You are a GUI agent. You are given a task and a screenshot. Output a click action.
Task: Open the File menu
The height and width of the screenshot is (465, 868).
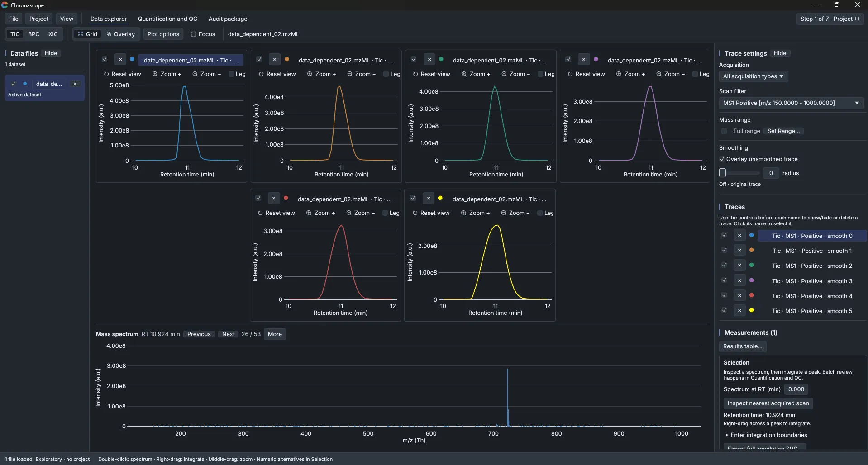click(x=14, y=19)
